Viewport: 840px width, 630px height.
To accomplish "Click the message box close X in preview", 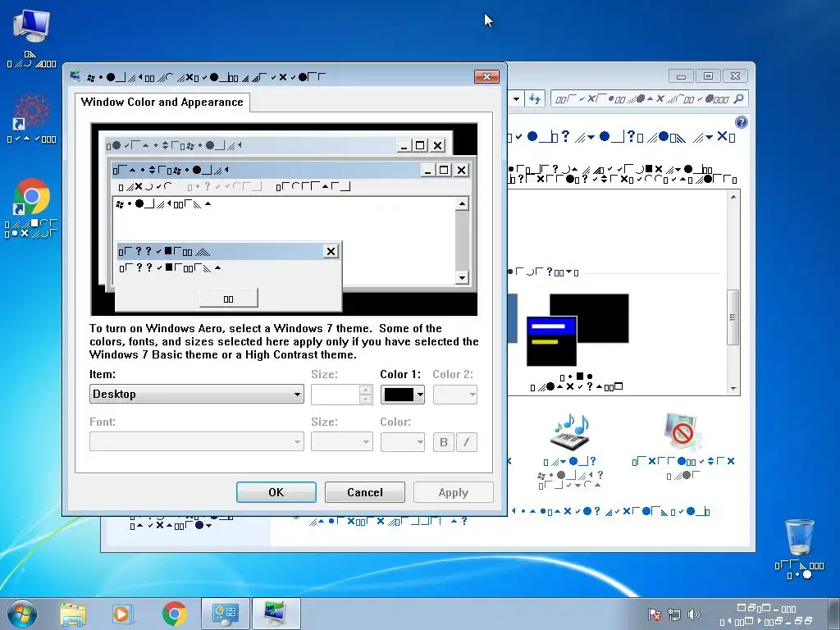I will point(331,251).
